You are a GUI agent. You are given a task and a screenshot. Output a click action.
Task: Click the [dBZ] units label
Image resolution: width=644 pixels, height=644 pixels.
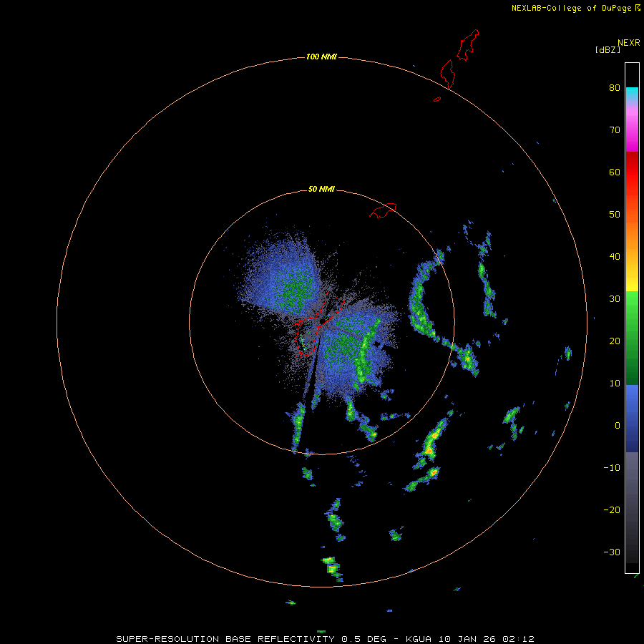pos(608,50)
